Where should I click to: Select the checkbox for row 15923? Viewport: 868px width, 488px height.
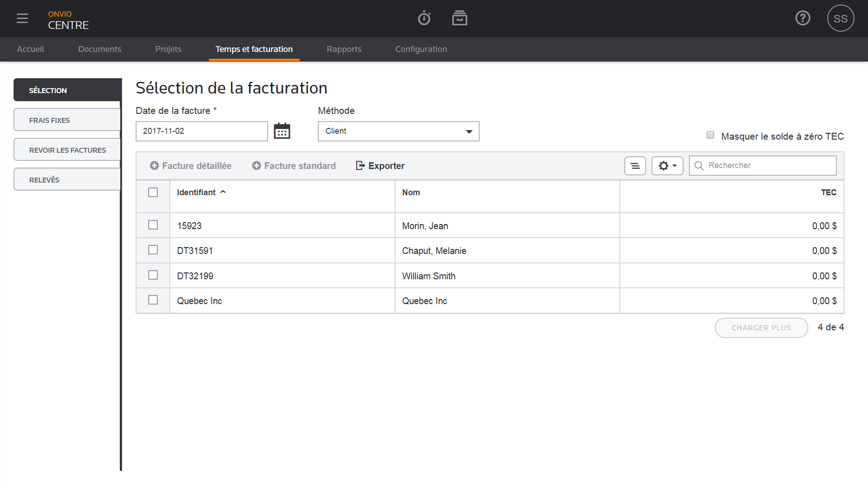(153, 225)
